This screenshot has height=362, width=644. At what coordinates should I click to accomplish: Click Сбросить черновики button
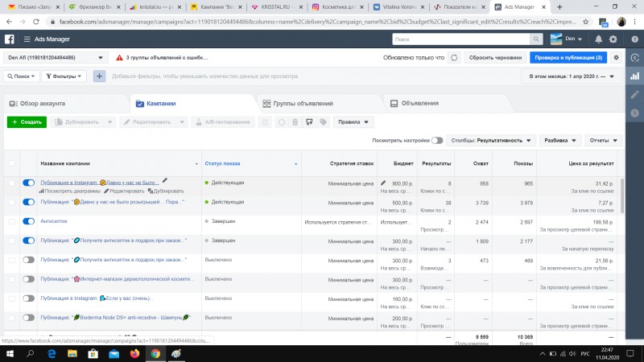(x=495, y=57)
